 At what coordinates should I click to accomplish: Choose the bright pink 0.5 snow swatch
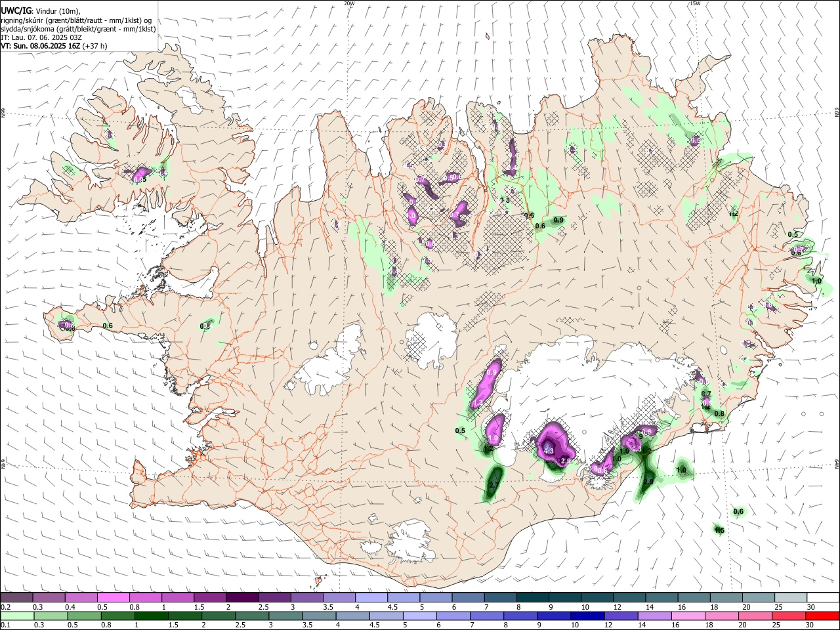tap(114, 597)
